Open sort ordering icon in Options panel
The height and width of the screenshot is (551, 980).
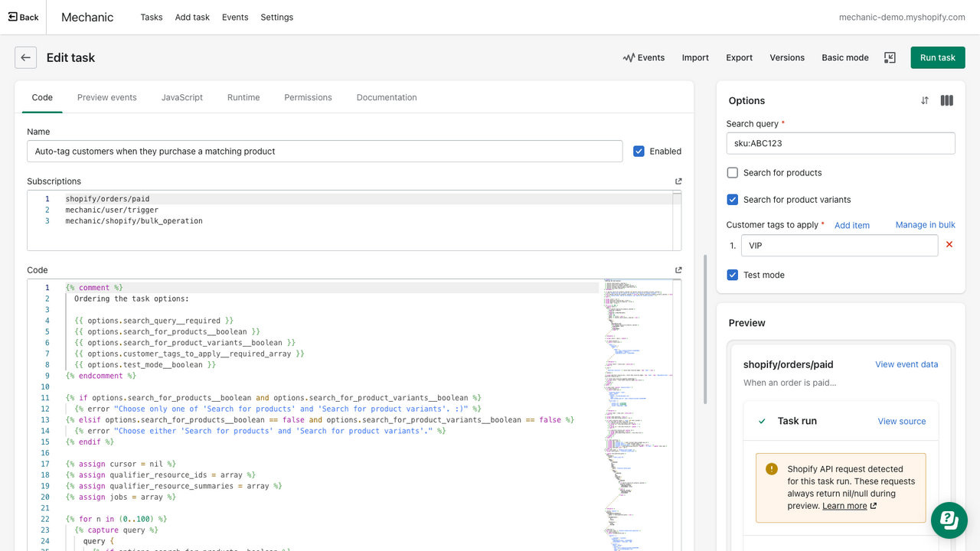924,100
